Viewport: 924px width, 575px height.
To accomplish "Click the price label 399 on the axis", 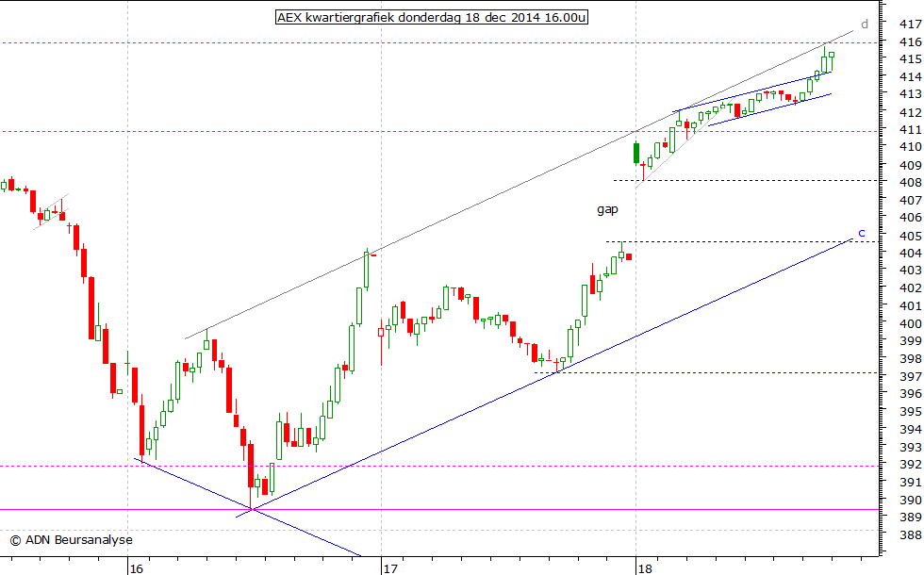I will (x=911, y=340).
